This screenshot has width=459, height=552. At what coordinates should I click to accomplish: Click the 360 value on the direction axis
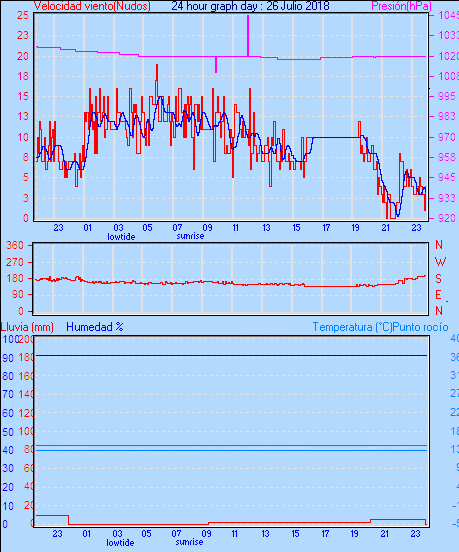coord(15,245)
